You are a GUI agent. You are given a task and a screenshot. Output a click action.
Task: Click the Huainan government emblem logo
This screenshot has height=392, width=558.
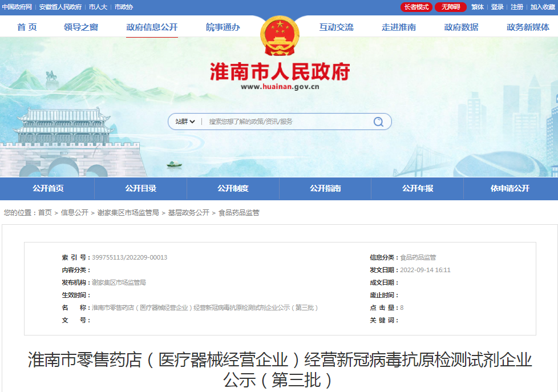(x=278, y=34)
